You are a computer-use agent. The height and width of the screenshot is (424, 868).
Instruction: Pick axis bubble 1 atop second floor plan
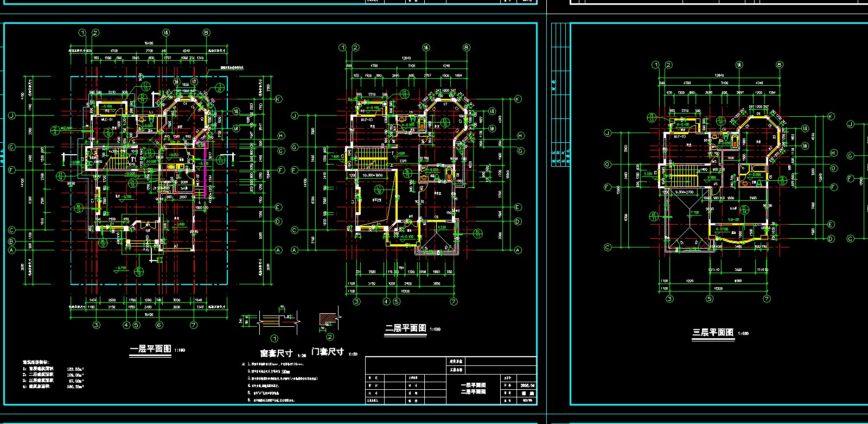[x=342, y=48]
